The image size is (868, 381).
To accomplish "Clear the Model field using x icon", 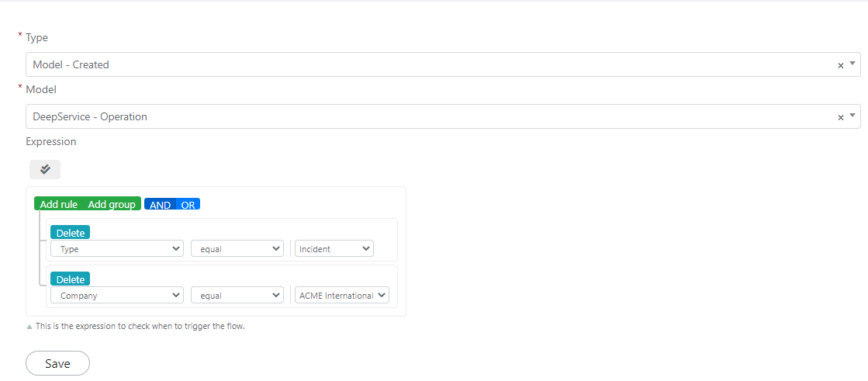I will click(x=840, y=117).
